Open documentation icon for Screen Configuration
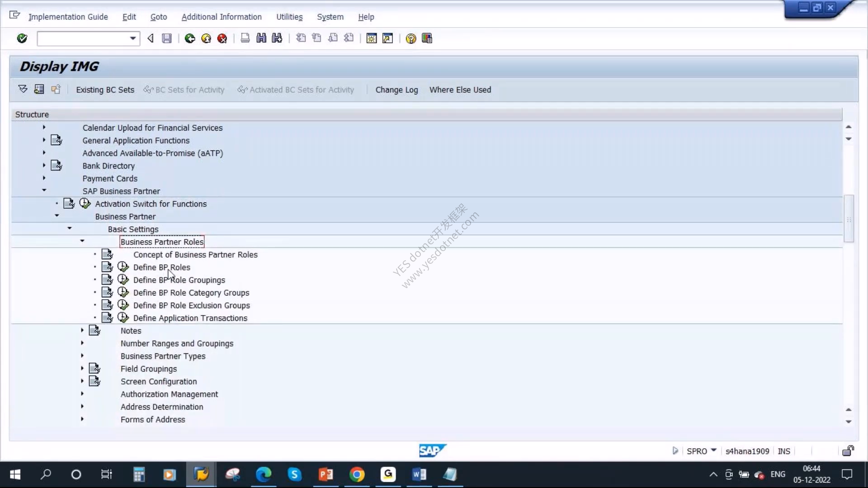This screenshot has width=868, height=488. pyautogui.click(x=94, y=381)
